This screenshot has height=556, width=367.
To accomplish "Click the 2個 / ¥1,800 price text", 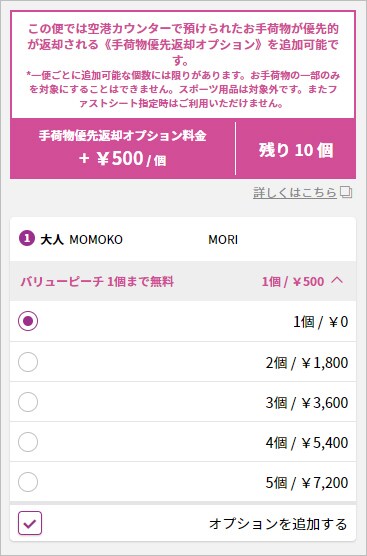I will (x=307, y=362).
